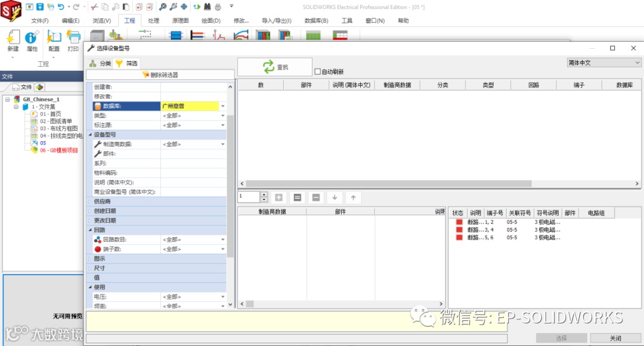Click the blue stacked-bars ribbon icon
644x346 pixels.
pos(176,35)
